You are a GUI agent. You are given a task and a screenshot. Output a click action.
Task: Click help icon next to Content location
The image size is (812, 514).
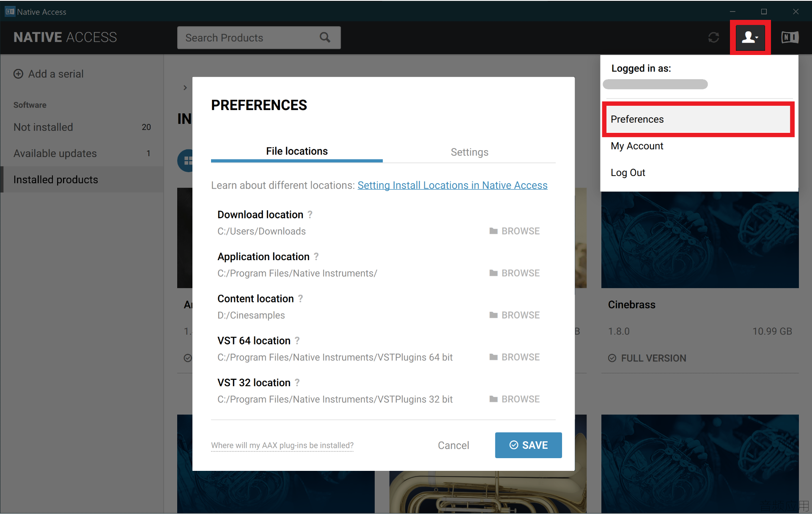300,298
